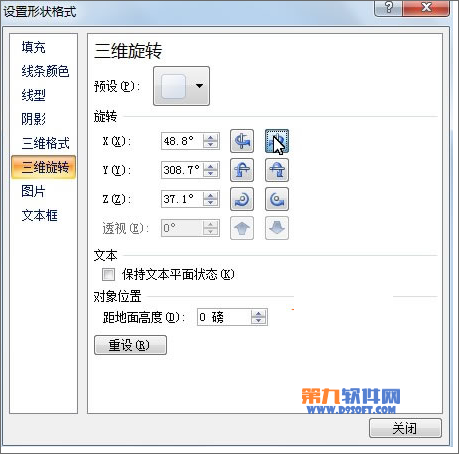Increase the 距地面高度 value with spinner
Screen dimensions: 459x454
(259, 313)
